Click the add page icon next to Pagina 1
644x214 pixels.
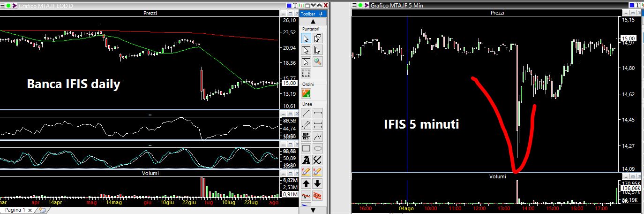click(x=43, y=210)
